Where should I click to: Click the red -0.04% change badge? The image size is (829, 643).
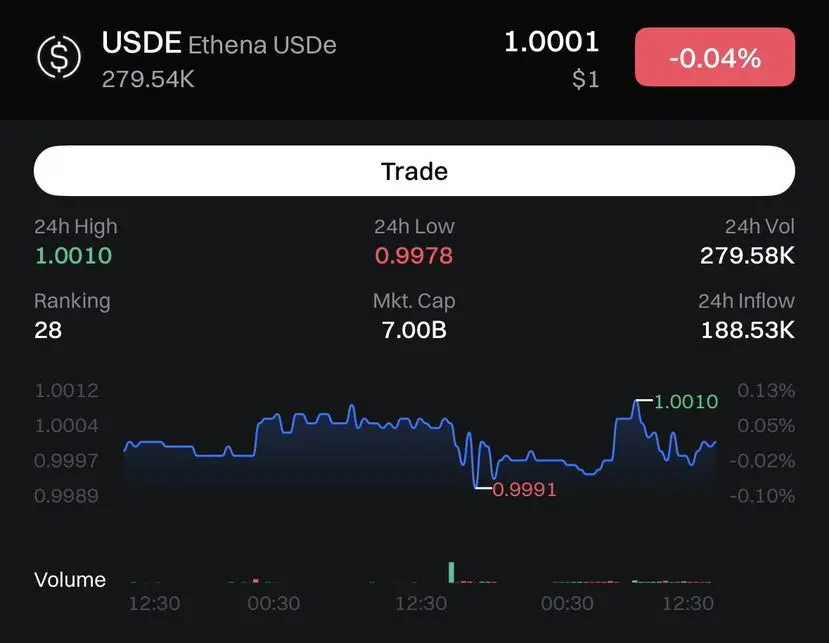[715, 57]
